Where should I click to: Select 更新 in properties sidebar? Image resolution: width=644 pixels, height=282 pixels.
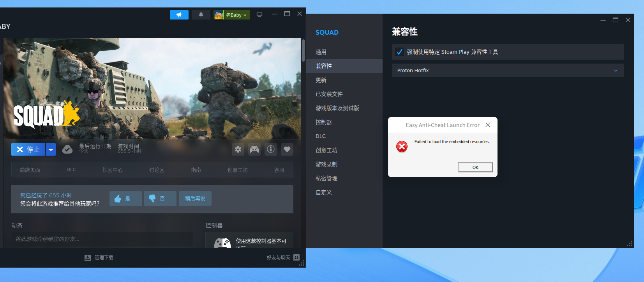(344, 80)
